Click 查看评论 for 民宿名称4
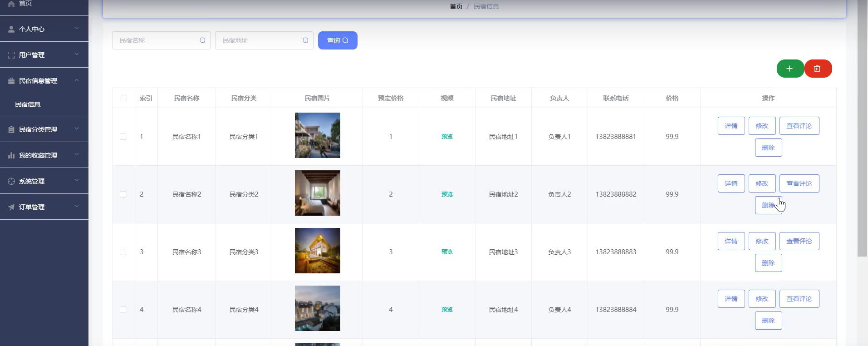868x346 pixels. 799,299
